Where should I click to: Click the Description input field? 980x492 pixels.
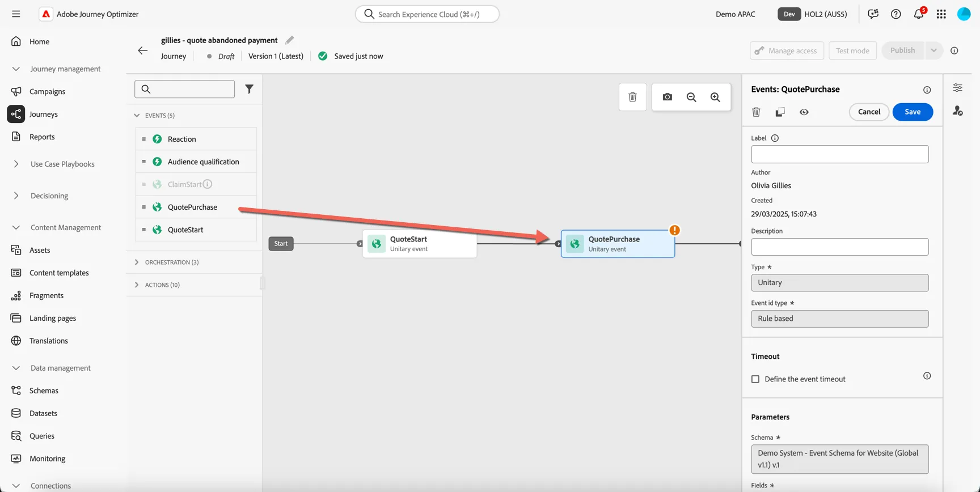tap(840, 247)
